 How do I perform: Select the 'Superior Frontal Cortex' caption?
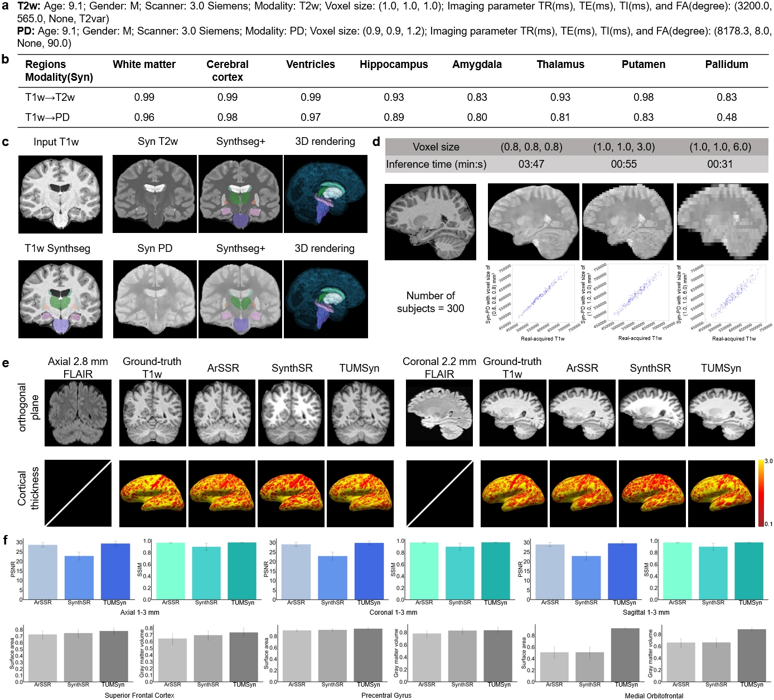click(x=139, y=695)
